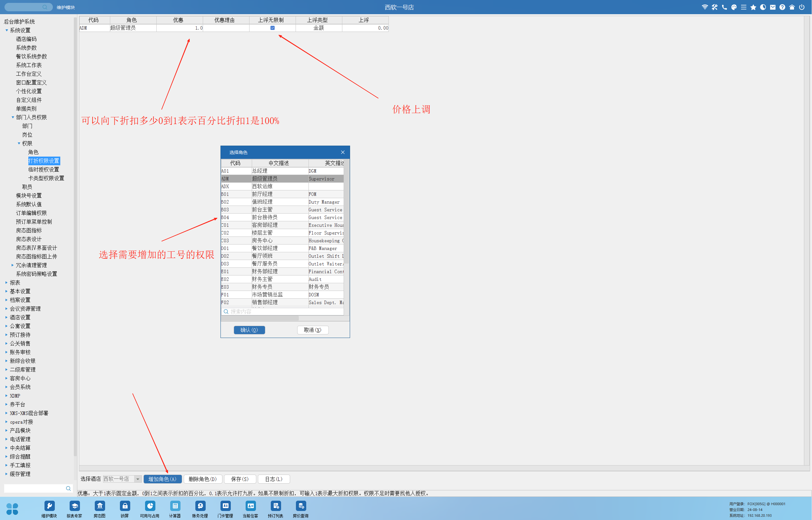This screenshot has width=812, height=520.
Task: Expand the 冗余清理管理 tree node
Action: (x=13, y=265)
